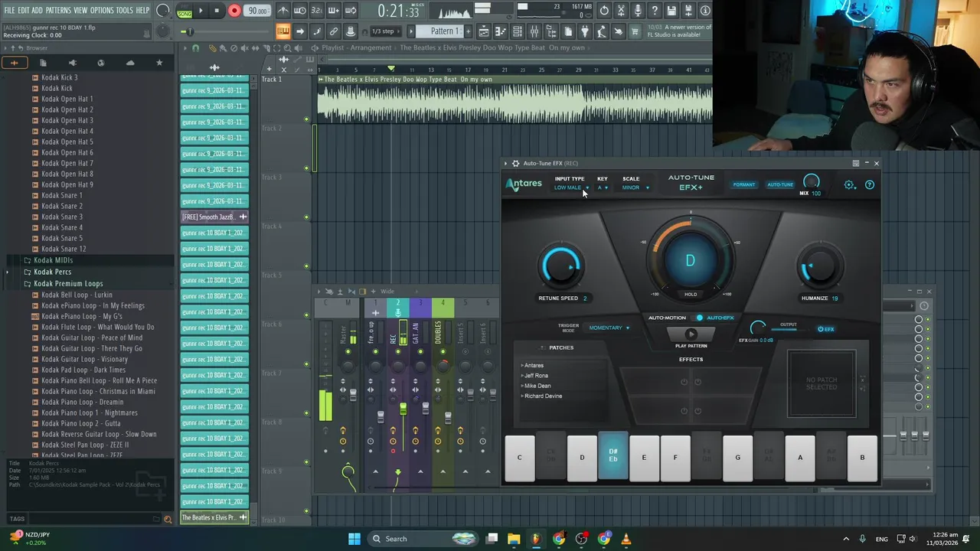Screen dimensions: 980x551
Task: Click the G key on Auto-Tune keyboard
Action: tap(737, 458)
